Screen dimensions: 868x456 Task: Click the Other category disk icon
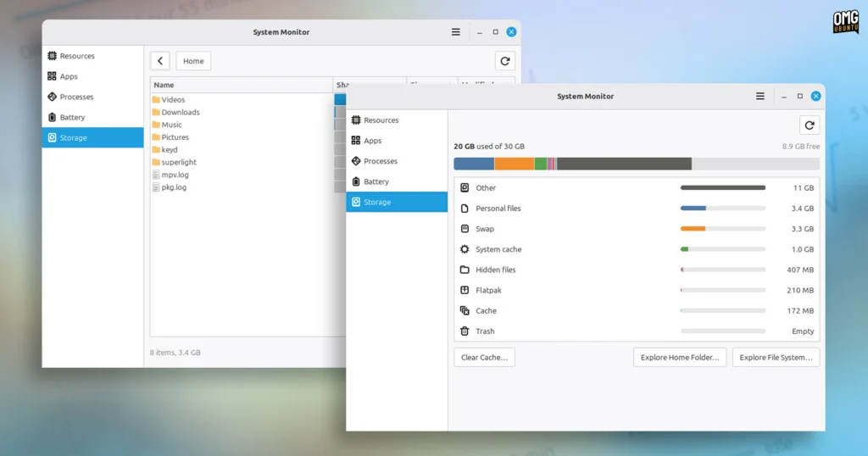click(465, 187)
